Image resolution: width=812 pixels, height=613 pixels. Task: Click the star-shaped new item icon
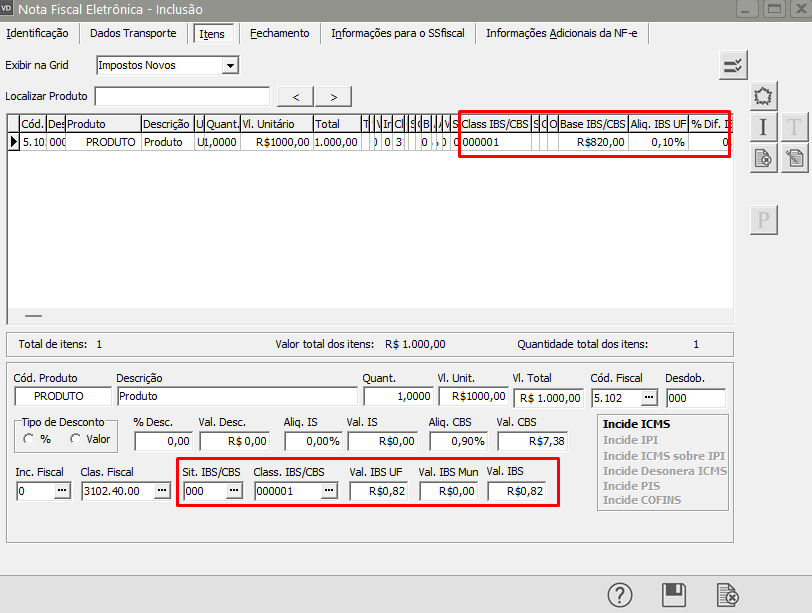point(764,96)
